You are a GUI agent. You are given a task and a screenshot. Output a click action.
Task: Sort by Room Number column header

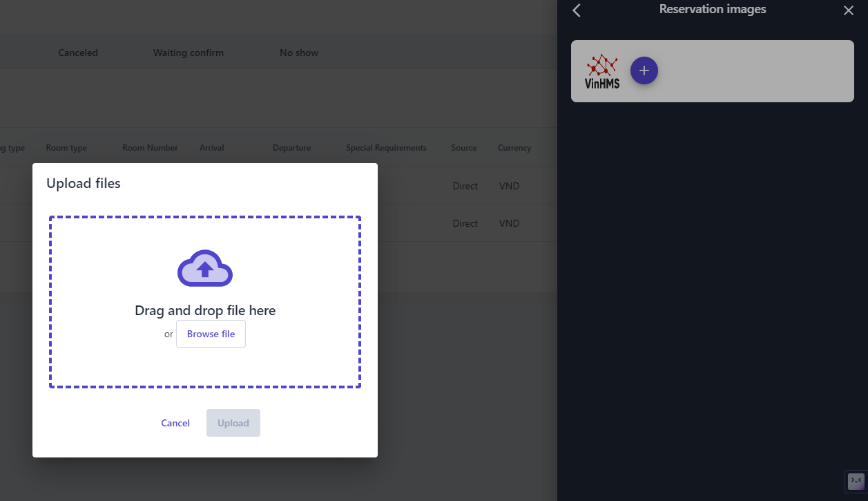click(x=150, y=148)
